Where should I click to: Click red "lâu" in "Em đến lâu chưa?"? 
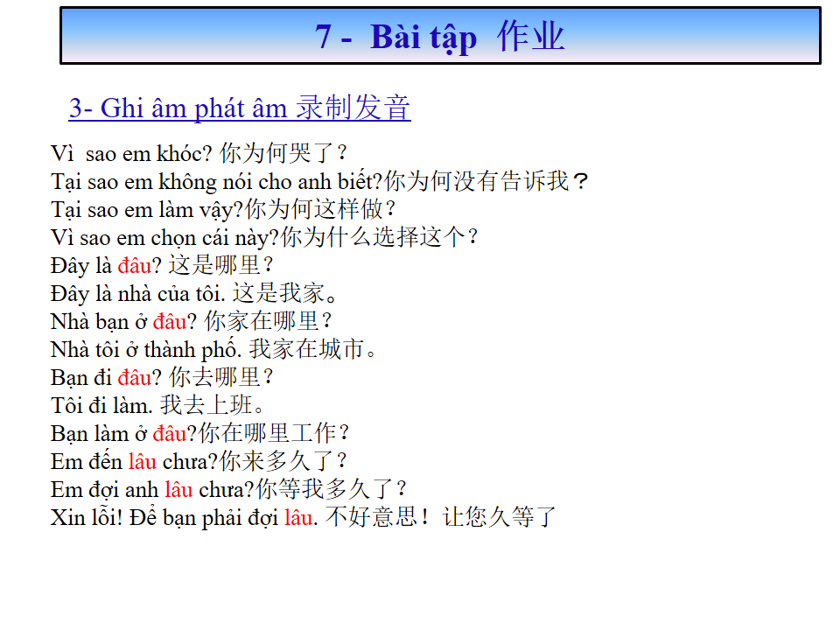142,461
